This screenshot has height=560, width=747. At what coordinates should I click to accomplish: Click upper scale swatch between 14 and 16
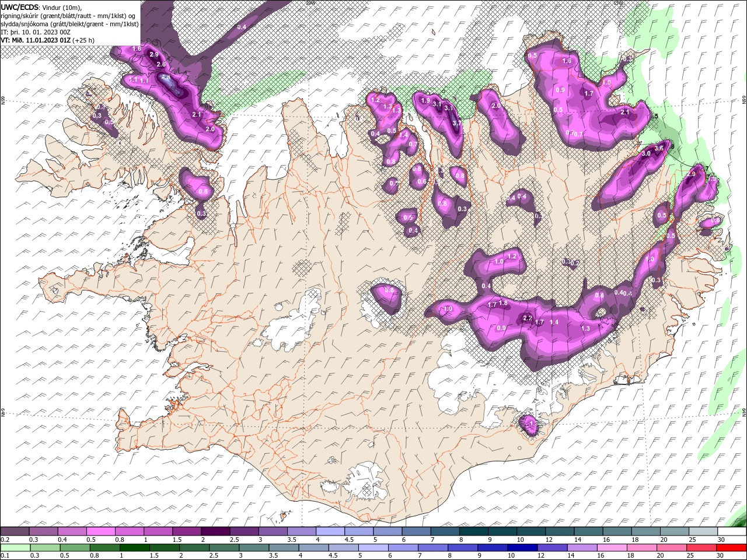coord(589,531)
